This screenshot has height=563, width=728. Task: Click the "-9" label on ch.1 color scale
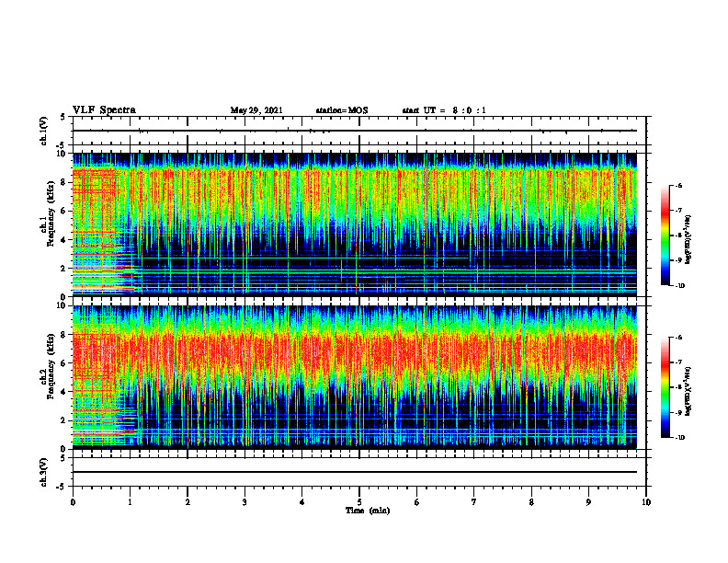click(x=678, y=260)
